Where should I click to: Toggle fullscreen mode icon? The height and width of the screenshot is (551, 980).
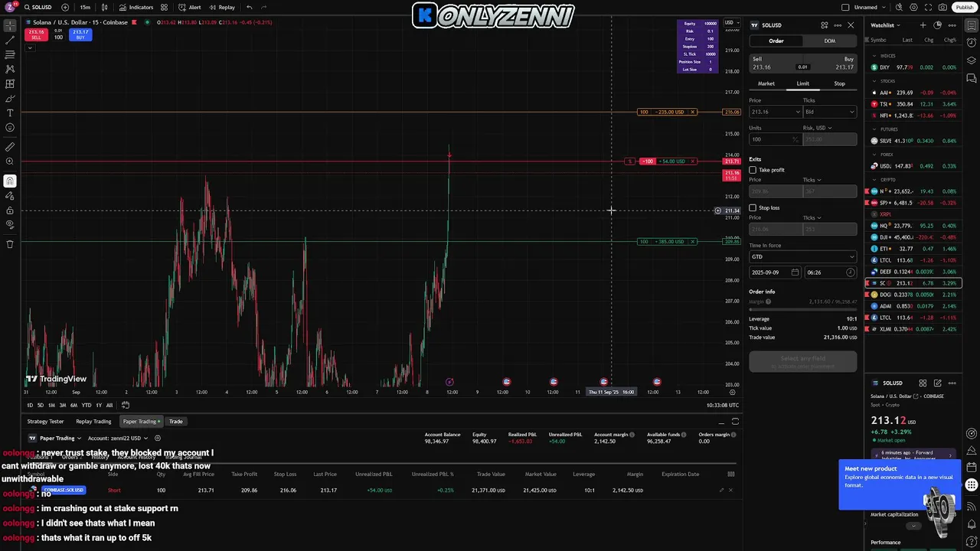(928, 8)
